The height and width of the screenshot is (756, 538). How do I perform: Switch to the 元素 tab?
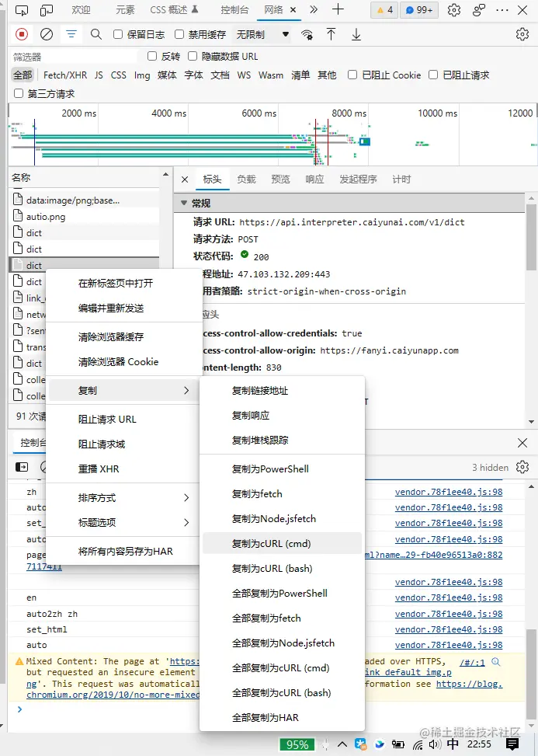coord(125,9)
